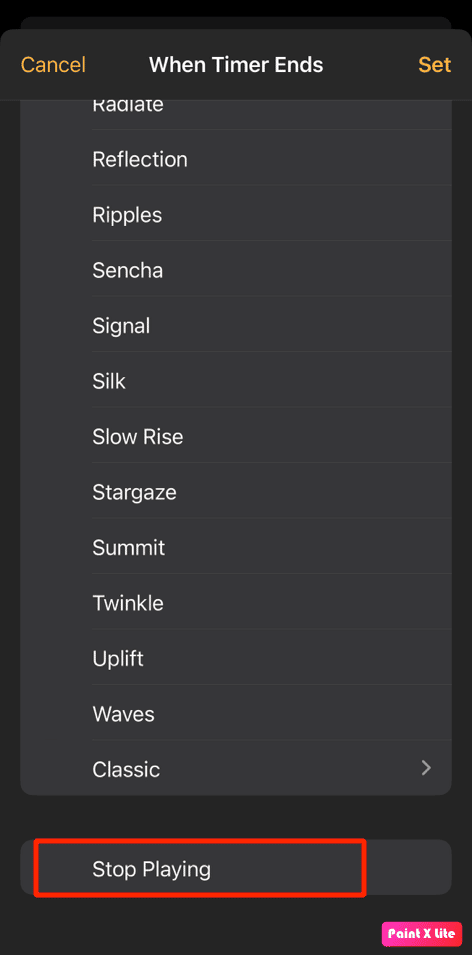The width and height of the screenshot is (472, 955).
Task: Select the Stop Playing option
Action: coord(236,869)
